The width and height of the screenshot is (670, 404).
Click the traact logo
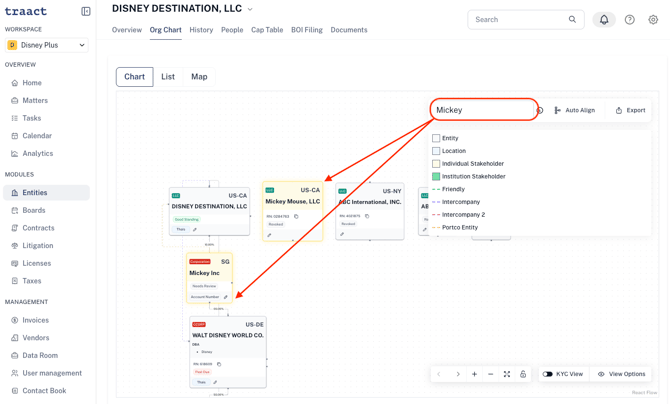26,11
